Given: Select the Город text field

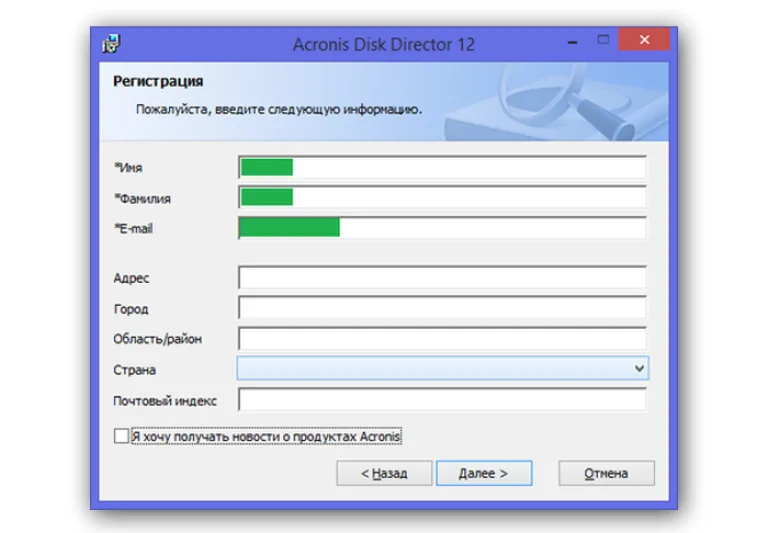Looking at the screenshot, I should pos(442,308).
